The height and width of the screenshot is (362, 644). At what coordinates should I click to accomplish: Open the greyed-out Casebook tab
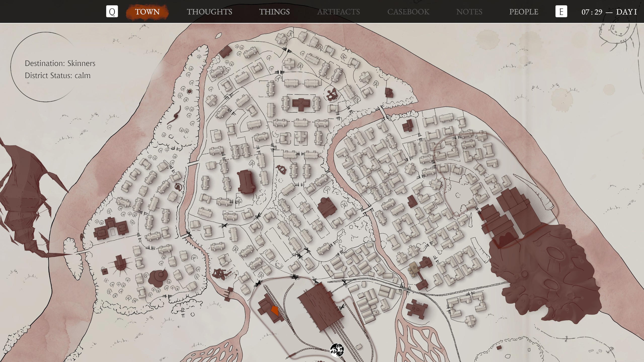click(x=408, y=12)
